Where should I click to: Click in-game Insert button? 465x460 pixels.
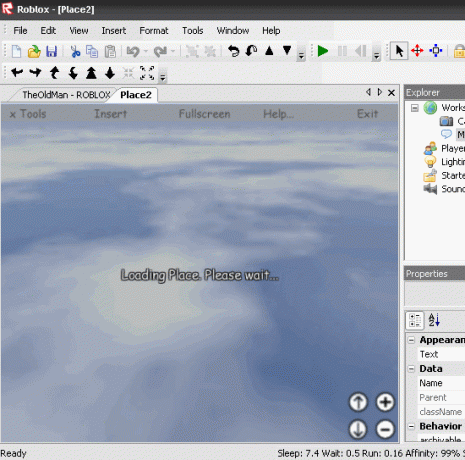(x=111, y=114)
